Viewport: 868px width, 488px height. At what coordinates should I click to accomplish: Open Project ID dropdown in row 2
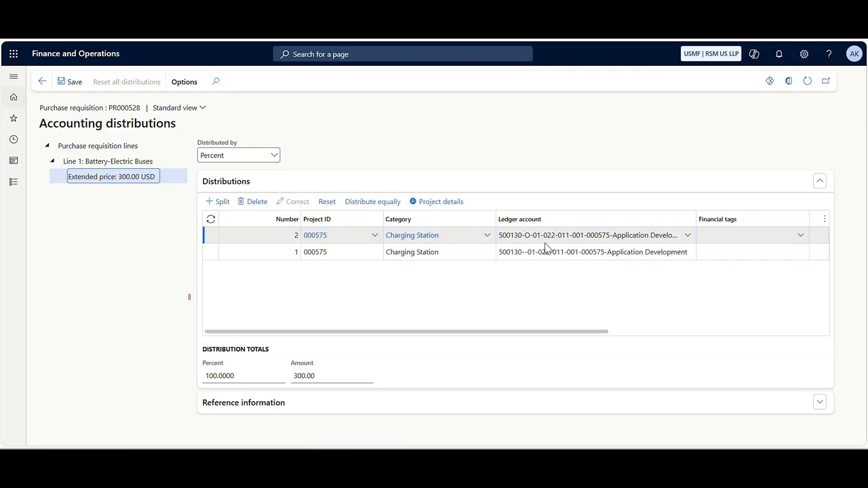374,235
